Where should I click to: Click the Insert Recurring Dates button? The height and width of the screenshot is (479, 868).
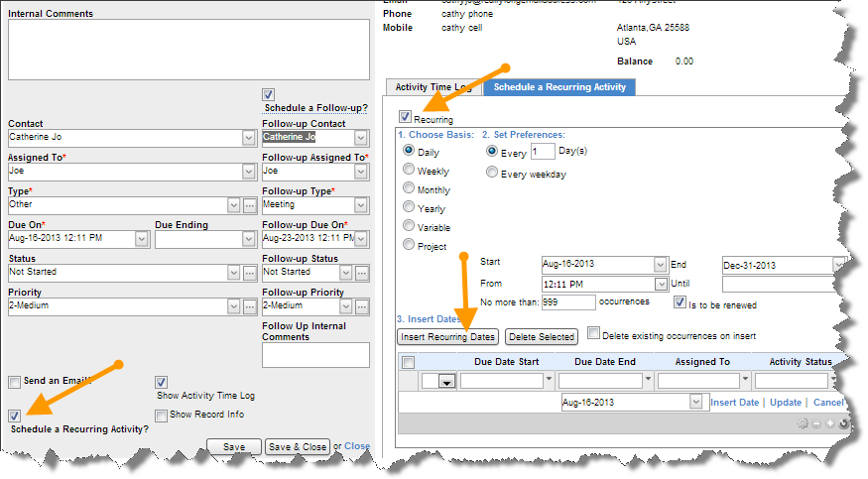point(448,337)
